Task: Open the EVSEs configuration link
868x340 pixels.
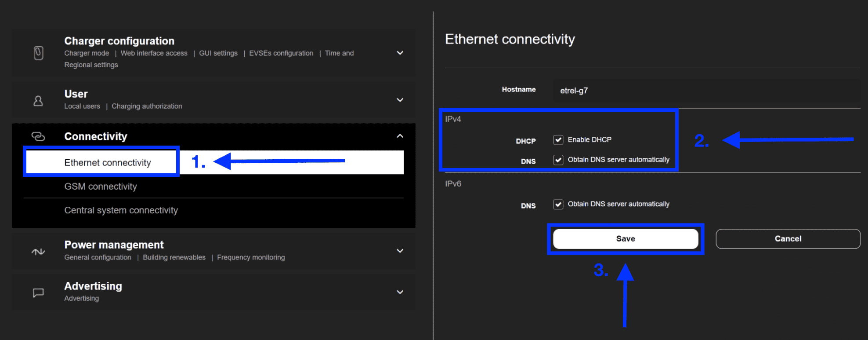Action: [281, 53]
